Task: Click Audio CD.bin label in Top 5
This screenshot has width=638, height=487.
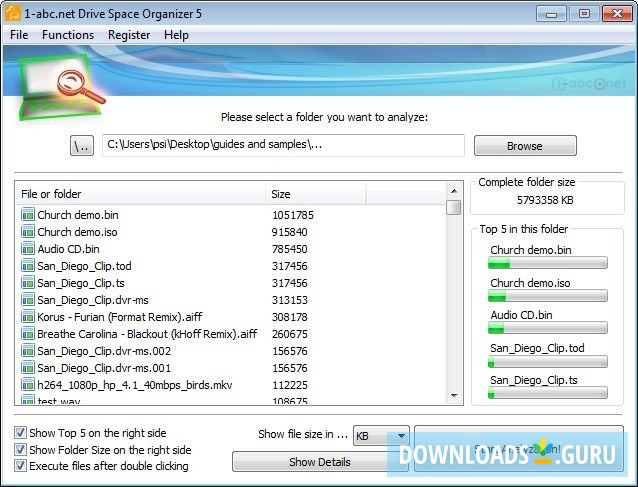Action: (521, 315)
